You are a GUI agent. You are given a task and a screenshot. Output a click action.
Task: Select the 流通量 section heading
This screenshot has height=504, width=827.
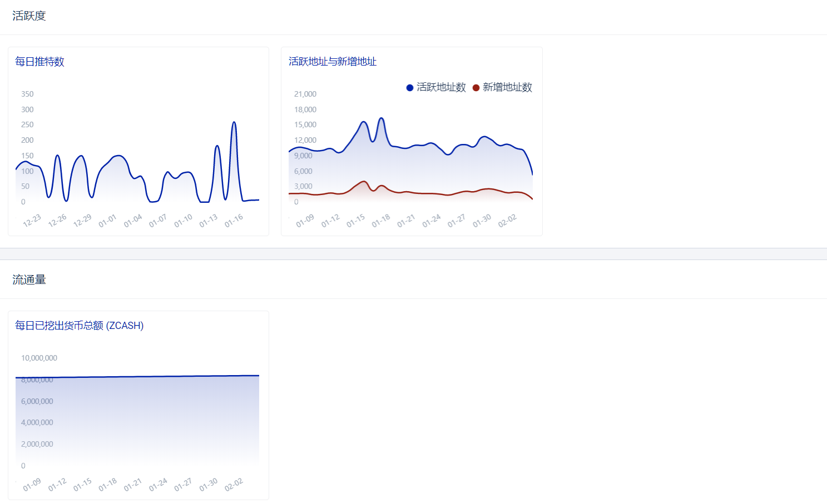click(x=29, y=280)
